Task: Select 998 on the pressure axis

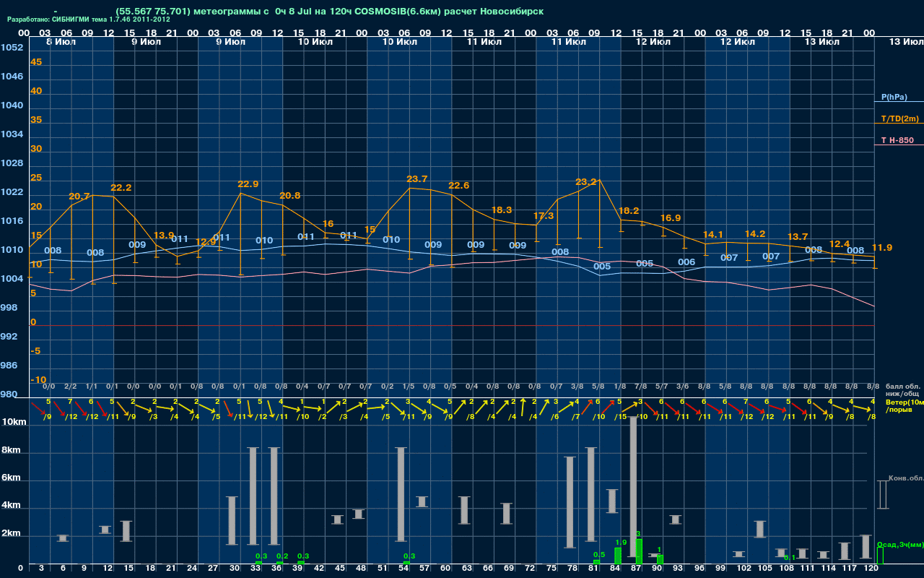Action: click(9, 308)
